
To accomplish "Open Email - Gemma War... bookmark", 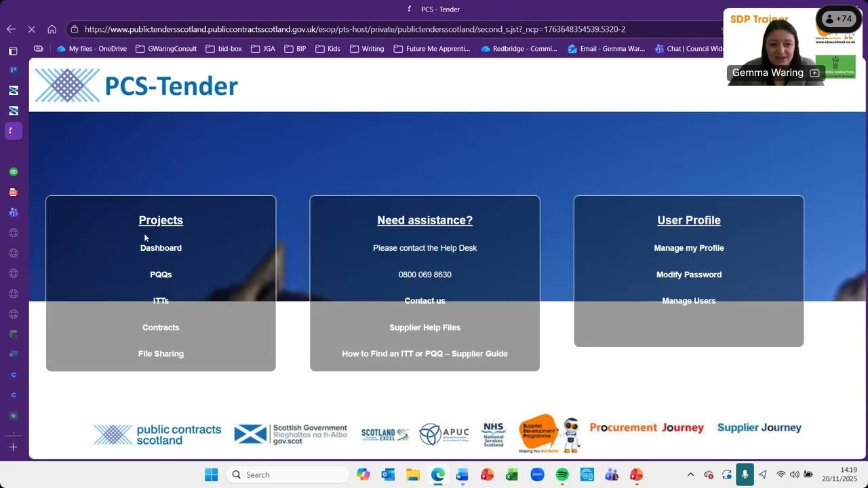I will click(x=606, y=49).
